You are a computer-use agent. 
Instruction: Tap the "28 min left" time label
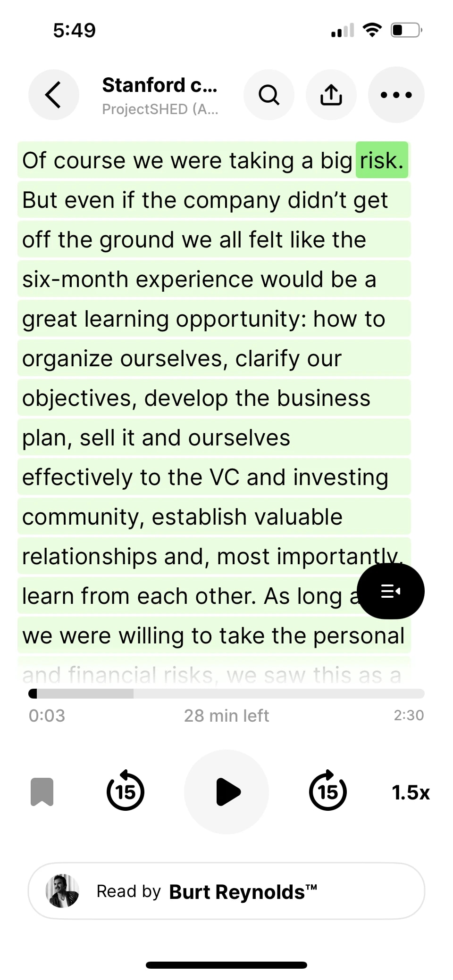pos(226,716)
